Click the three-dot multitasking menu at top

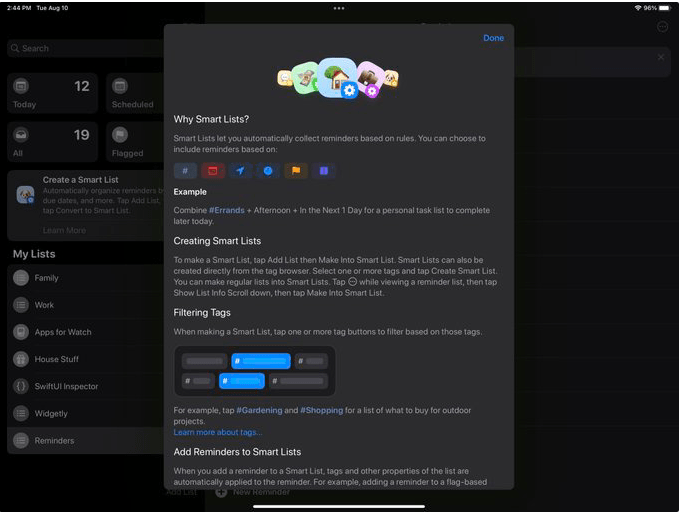339,8
